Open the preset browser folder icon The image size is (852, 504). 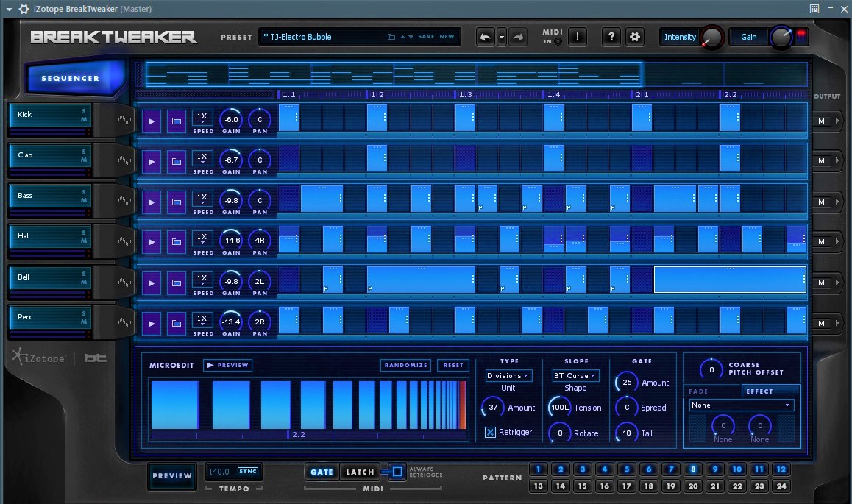391,37
